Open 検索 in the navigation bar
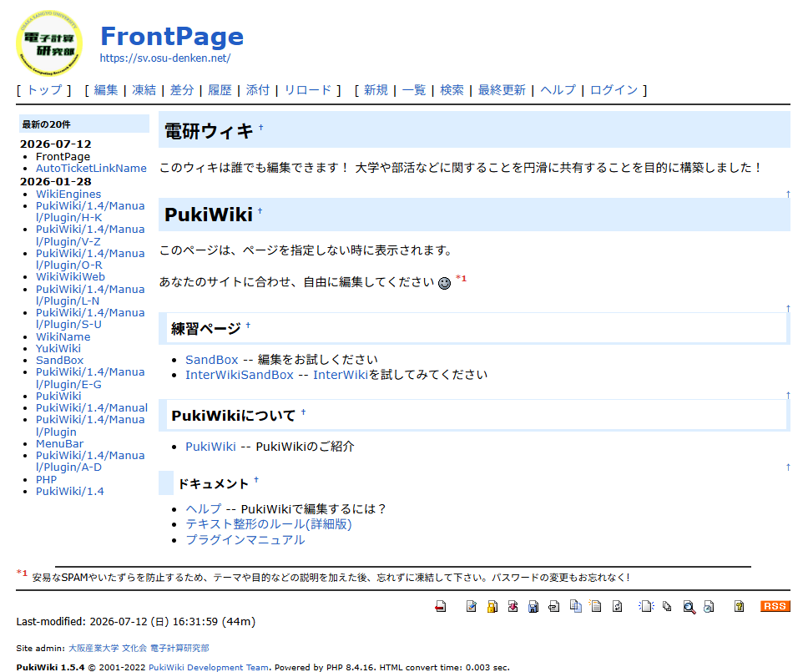 [x=452, y=90]
